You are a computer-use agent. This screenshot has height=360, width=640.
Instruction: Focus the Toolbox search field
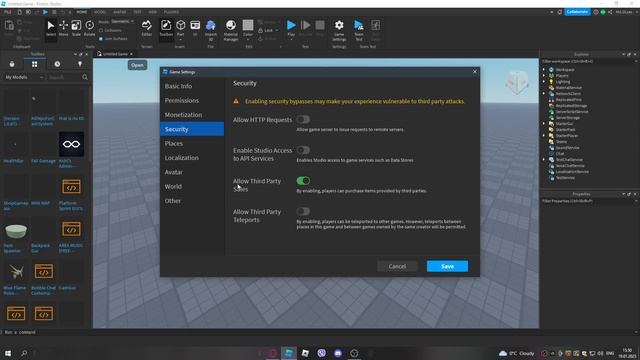point(64,77)
